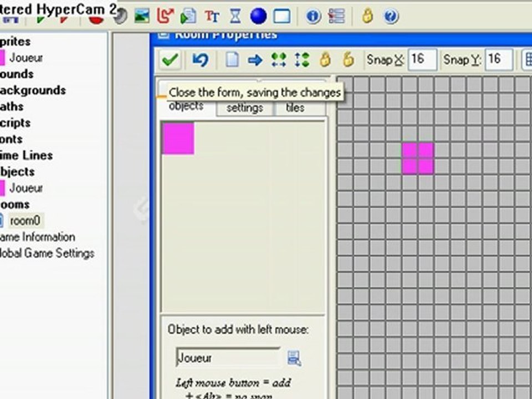Select Time Lines folder in resource tree
The image size is (532, 399).
(27, 155)
